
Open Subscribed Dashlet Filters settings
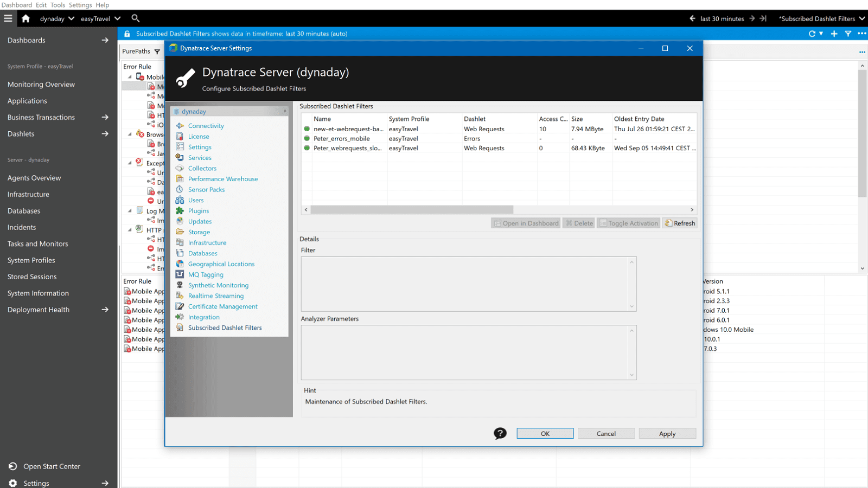click(x=225, y=328)
